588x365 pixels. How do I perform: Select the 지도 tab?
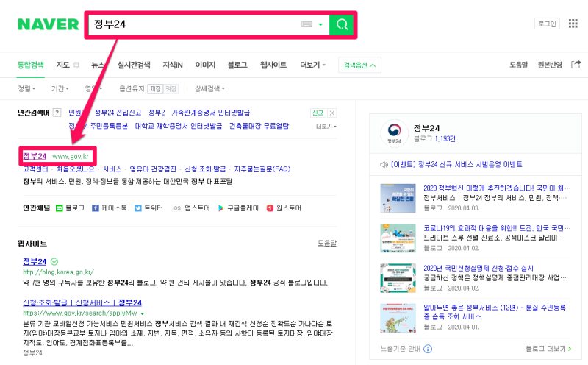(63, 65)
